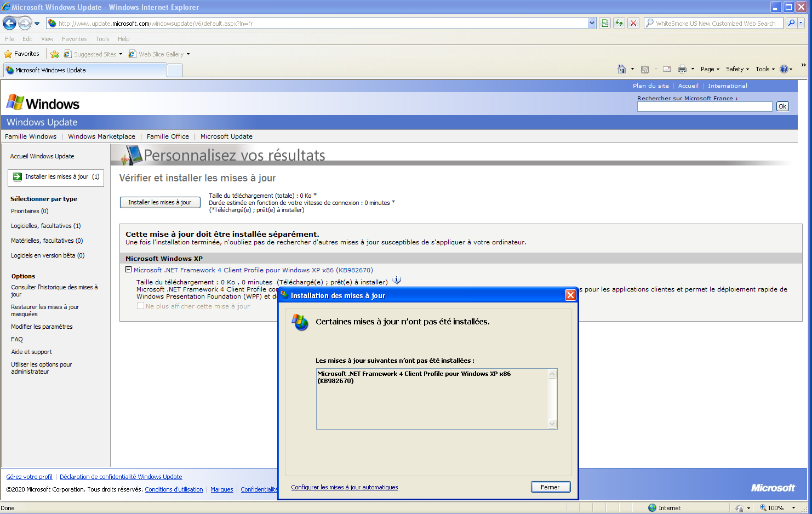Viewport: 812px width, 514px height.
Task: Refresh the page with green arrows icon
Action: pyautogui.click(x=619, y=23)
